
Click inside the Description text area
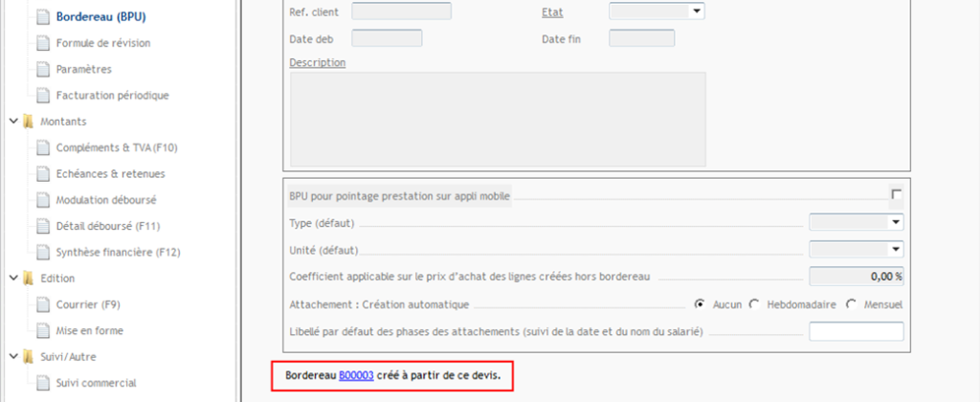(x=498, y=120)
